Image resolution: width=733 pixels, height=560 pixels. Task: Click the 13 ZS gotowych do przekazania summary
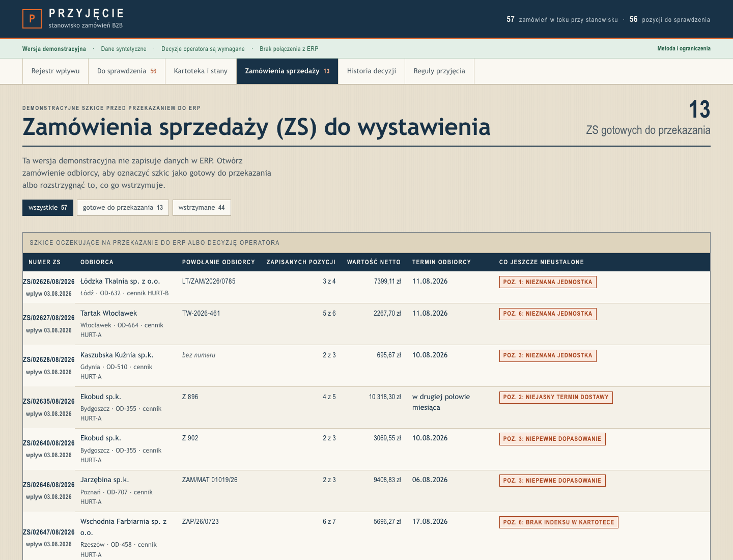point(648,118)
